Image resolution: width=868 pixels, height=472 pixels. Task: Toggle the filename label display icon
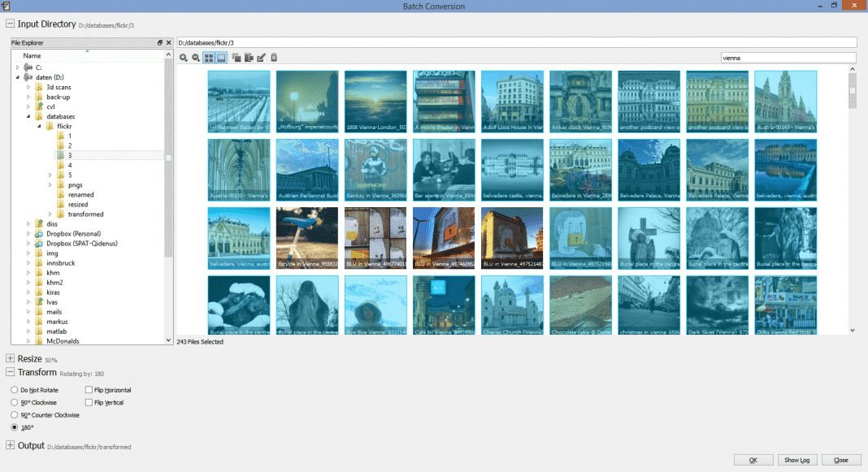click(x=221, y=58)
